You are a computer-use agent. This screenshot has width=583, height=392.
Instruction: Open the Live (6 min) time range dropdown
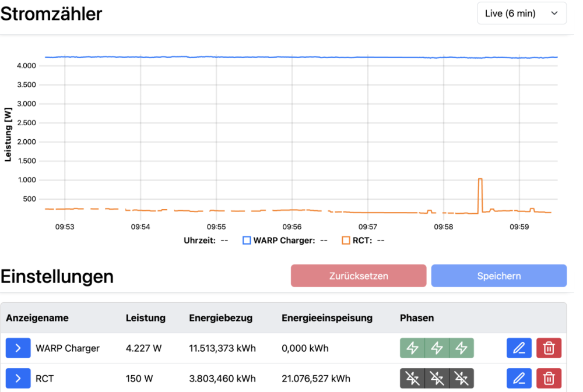pos(522,13)
